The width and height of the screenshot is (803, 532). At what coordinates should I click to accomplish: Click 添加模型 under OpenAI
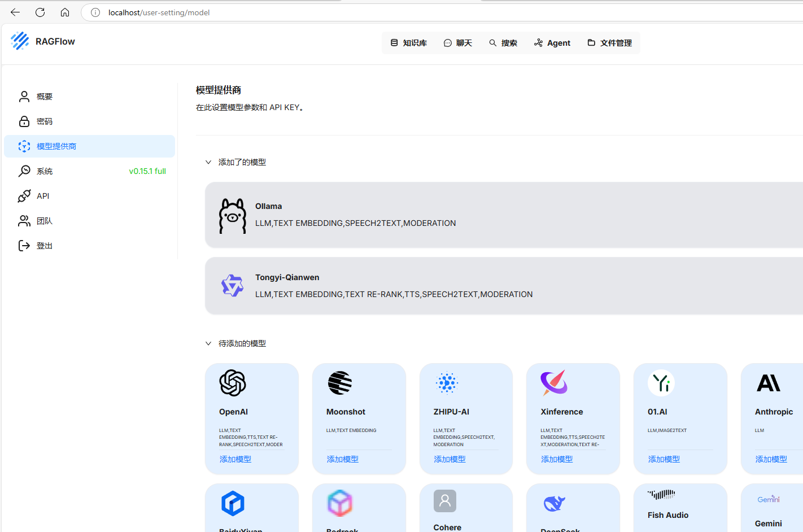click(x=235, y=459)
